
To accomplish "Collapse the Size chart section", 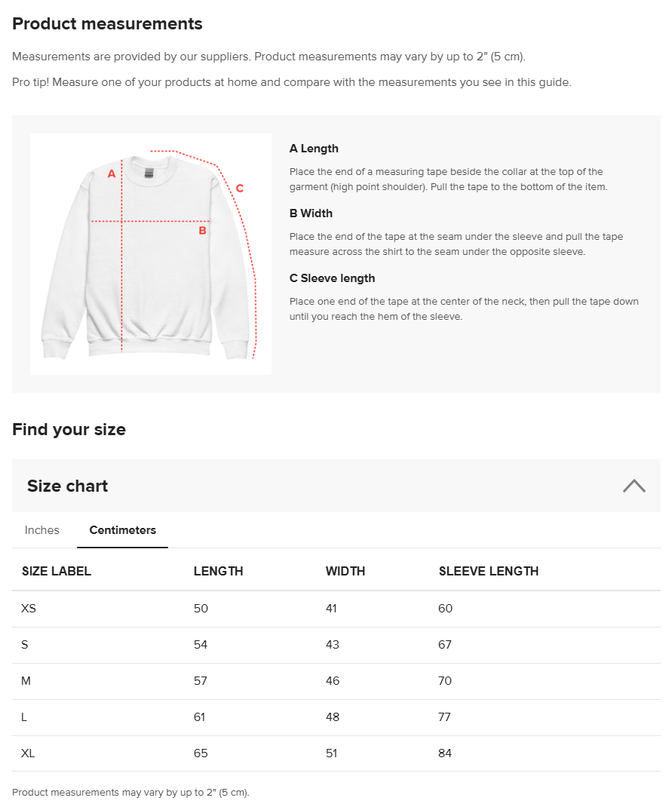I will coord(634,486).
